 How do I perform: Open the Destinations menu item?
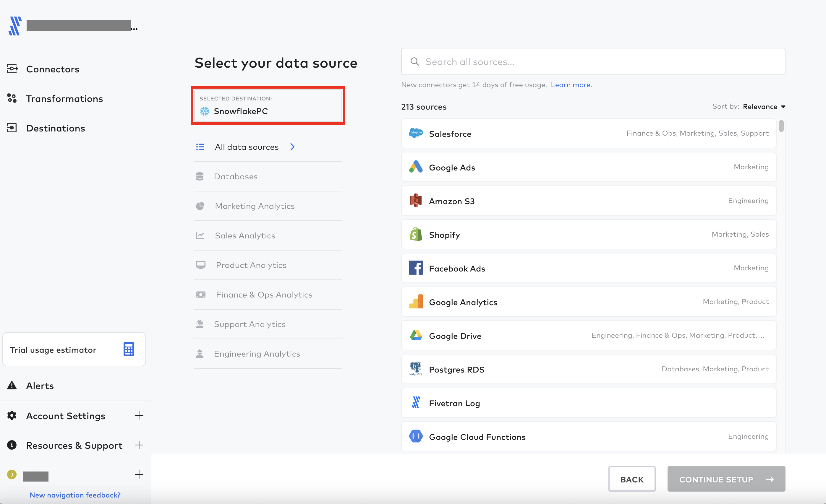pyautogui.click(x=55, y=128)
